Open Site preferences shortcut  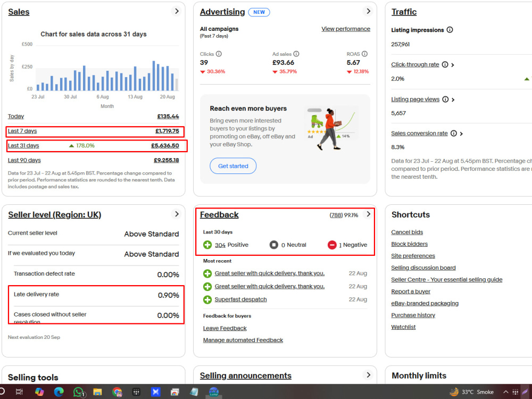pos(413,256)
